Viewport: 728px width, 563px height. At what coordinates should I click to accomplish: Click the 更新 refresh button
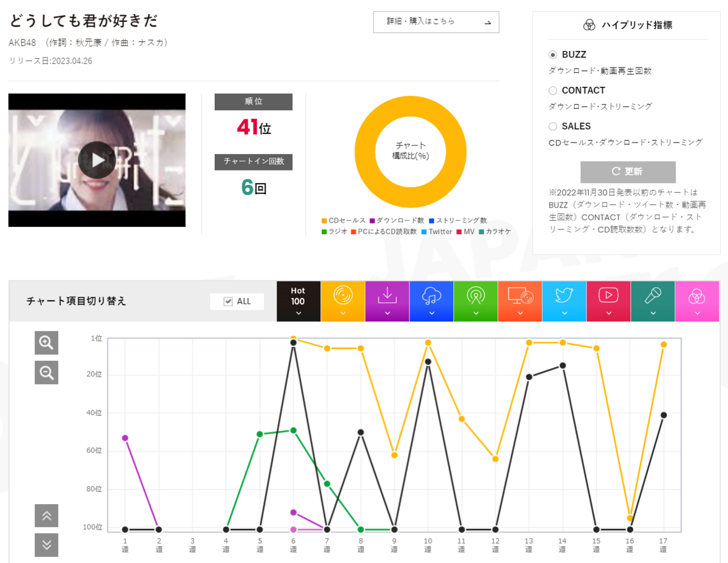point(628,172)
